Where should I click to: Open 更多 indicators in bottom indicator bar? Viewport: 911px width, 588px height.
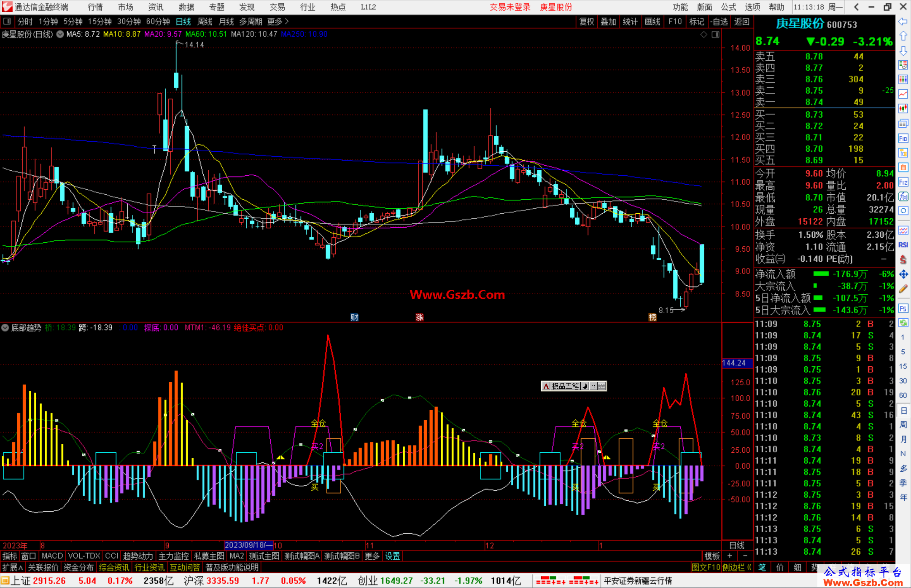click(372, 556)
